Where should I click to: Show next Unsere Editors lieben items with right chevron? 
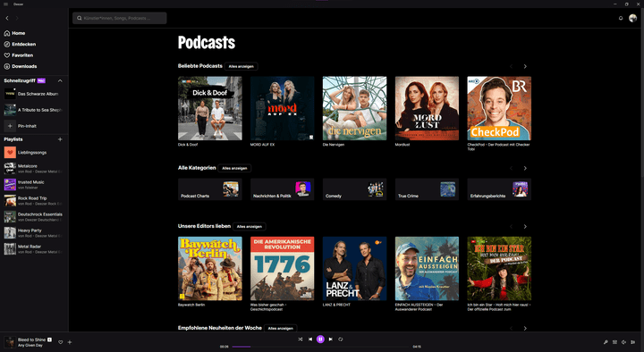click(x=525, y=226)
